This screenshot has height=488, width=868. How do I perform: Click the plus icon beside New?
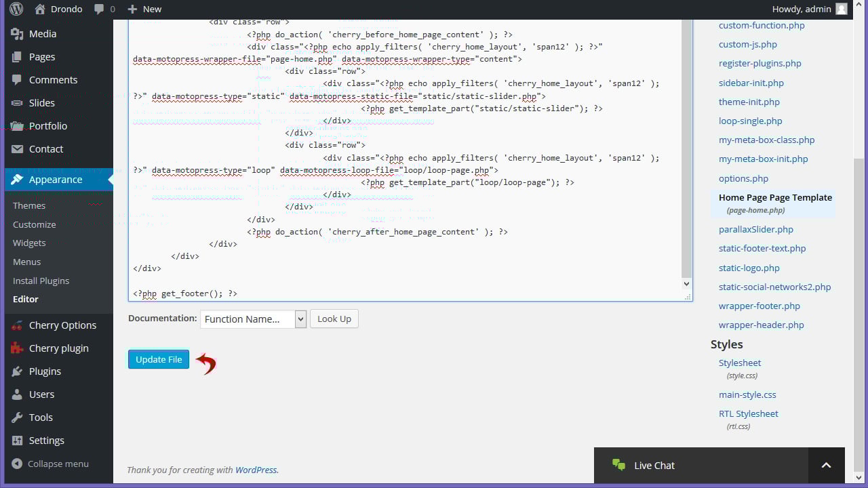[x=132, y=9]
